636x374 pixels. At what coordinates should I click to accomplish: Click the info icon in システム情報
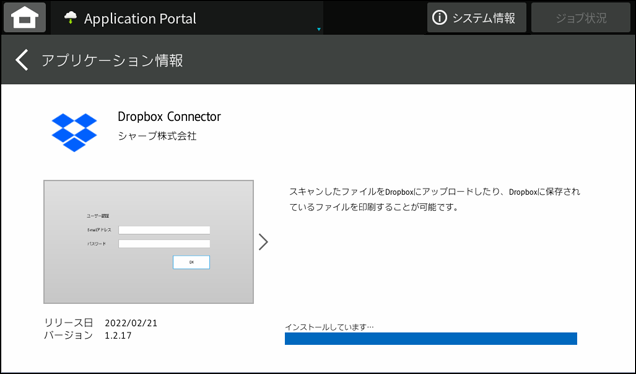pos(439,17)
